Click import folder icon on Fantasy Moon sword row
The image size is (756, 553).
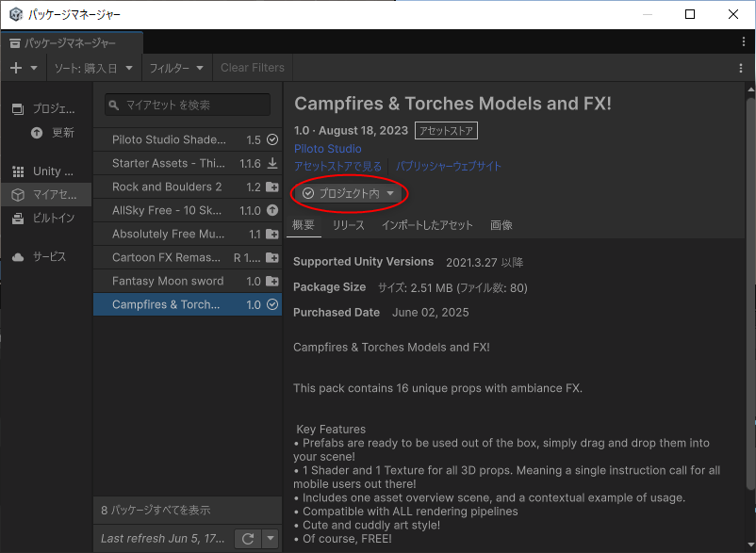272,282
